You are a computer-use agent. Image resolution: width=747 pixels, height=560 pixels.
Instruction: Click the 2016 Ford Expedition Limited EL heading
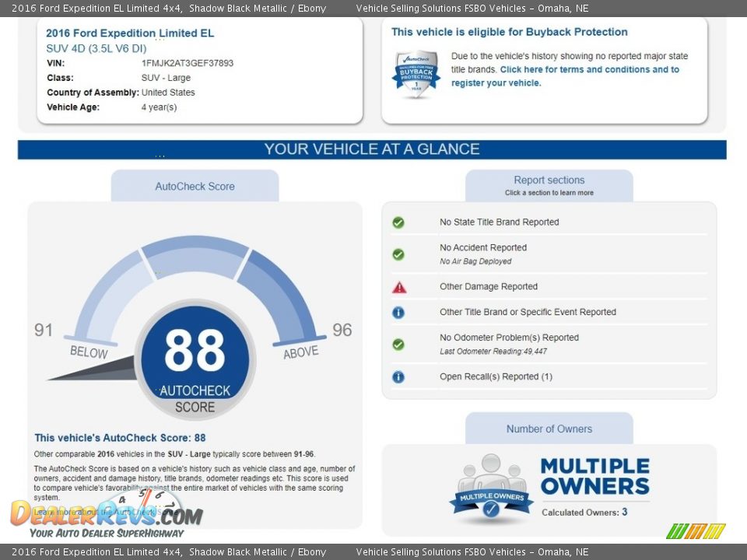point(130,33)
